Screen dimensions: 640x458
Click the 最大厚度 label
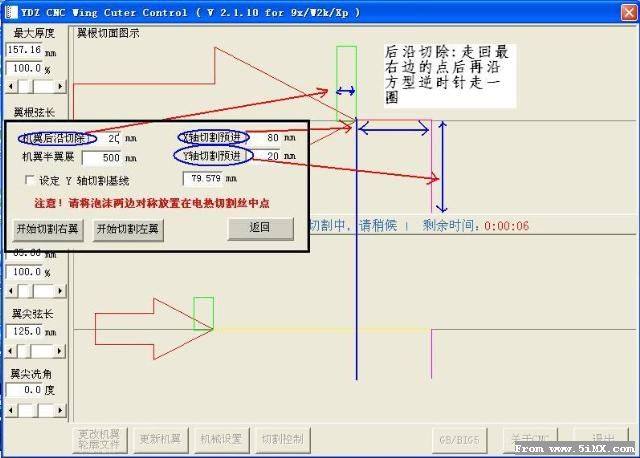[34, 33]
